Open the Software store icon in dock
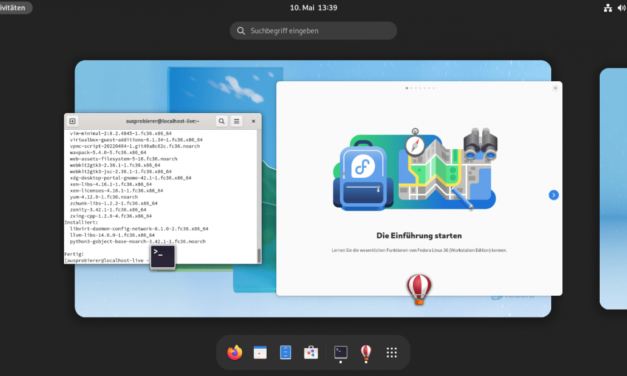Viewport: 627px width, 376px height. [x=311, y=352]
